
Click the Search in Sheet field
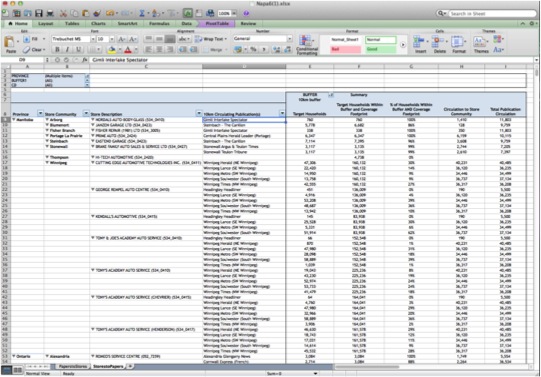point(492,13)
